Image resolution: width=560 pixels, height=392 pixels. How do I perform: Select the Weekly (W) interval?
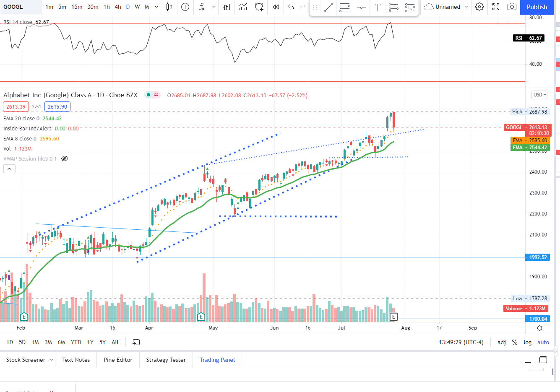137,7
